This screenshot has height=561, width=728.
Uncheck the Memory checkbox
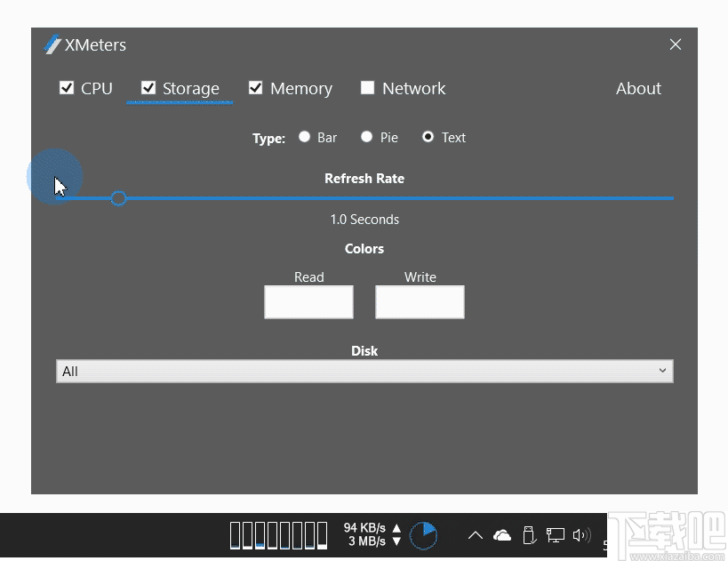pos(255,88)
